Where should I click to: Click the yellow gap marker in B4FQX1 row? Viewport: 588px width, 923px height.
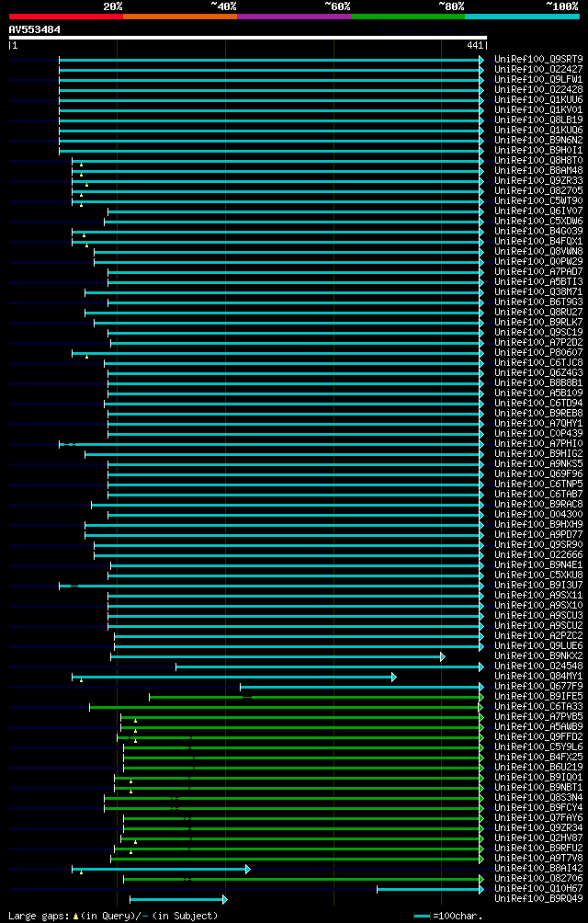pyautogui.click(x=86, y=245)
